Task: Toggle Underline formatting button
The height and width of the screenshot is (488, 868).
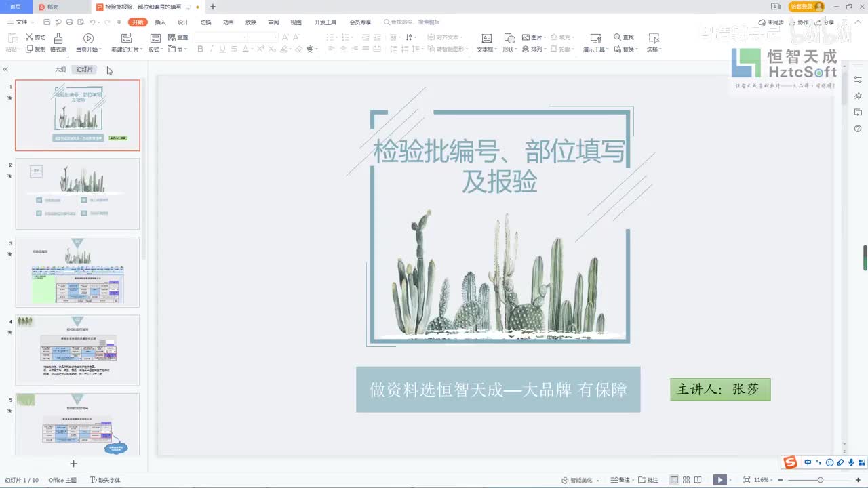Action: [x=223, y=49]
